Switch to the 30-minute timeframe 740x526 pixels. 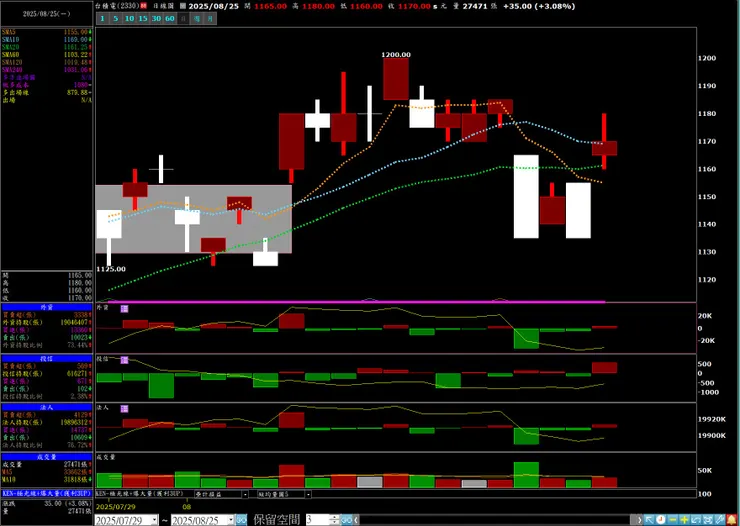[156, 19]
